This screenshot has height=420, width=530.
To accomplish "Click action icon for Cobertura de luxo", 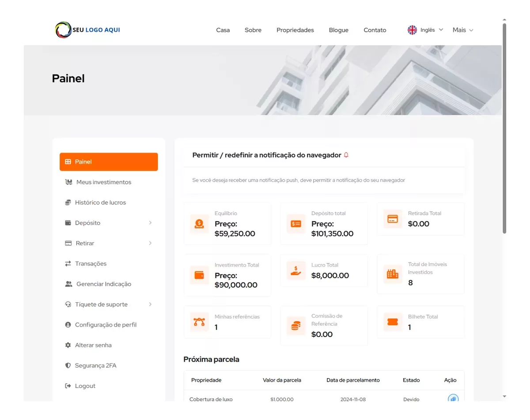I will [x=453, y=399].
